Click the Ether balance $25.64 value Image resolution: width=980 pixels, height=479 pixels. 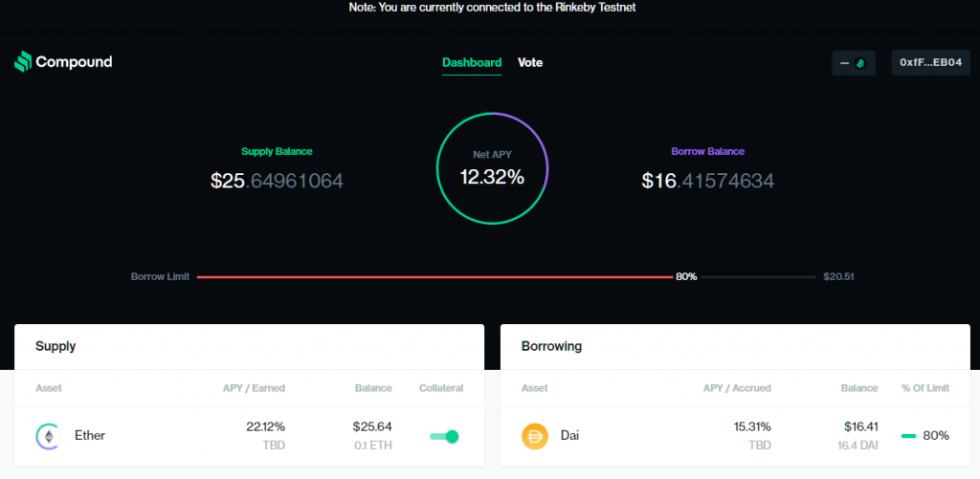(372, 427)
